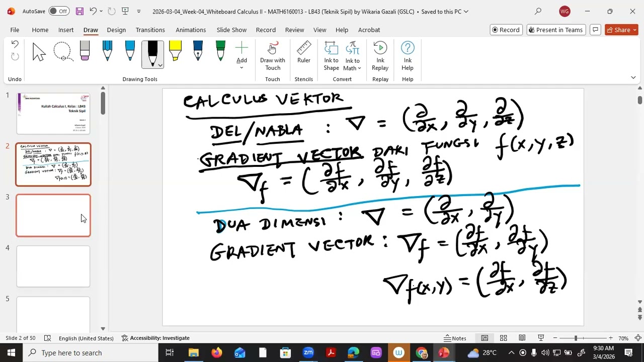Collapse the ribbon with chevron

click(x=633, y=77)
